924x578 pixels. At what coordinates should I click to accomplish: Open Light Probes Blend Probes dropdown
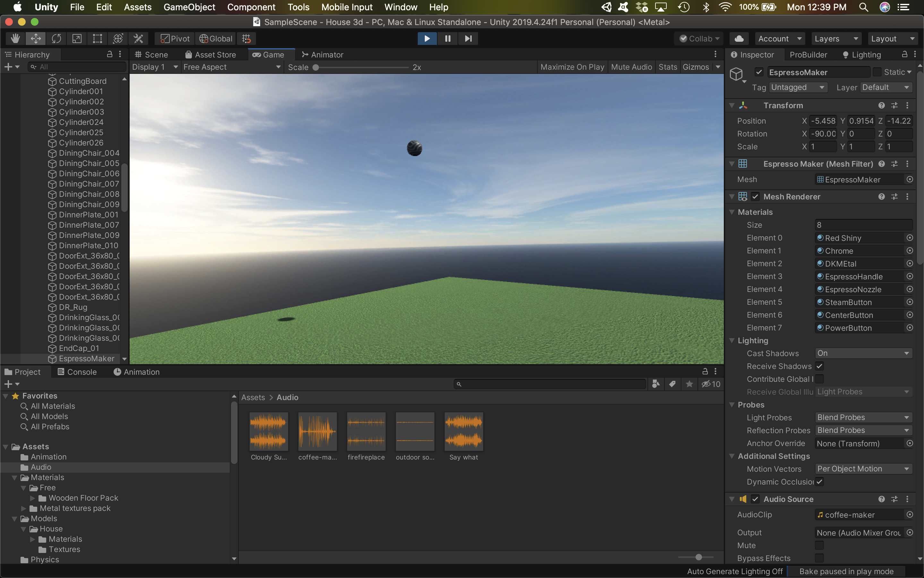point(864,417)
